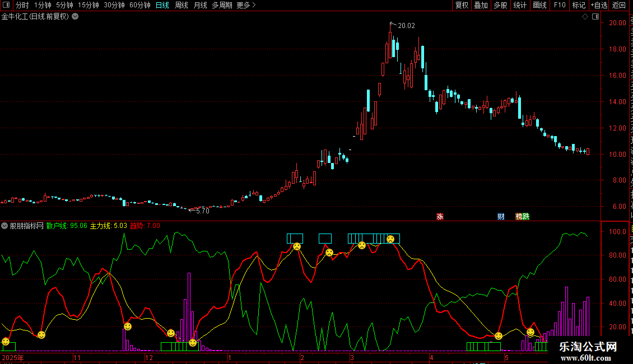This screenshot has height=364, width=633.
Task: Click the 标记 mark button
Action: 579,5
